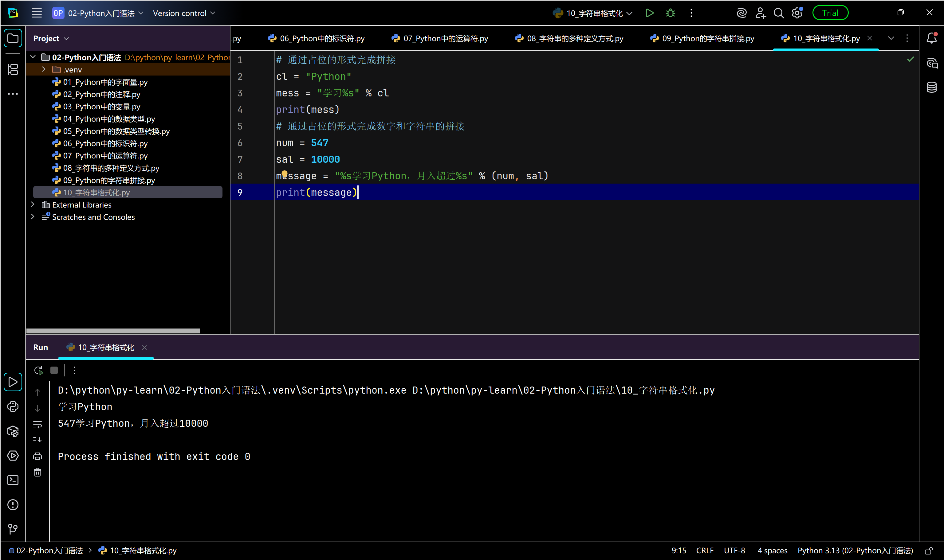Expand the .venv folder
The image size is (944, 560).
(x=44, y=69)
